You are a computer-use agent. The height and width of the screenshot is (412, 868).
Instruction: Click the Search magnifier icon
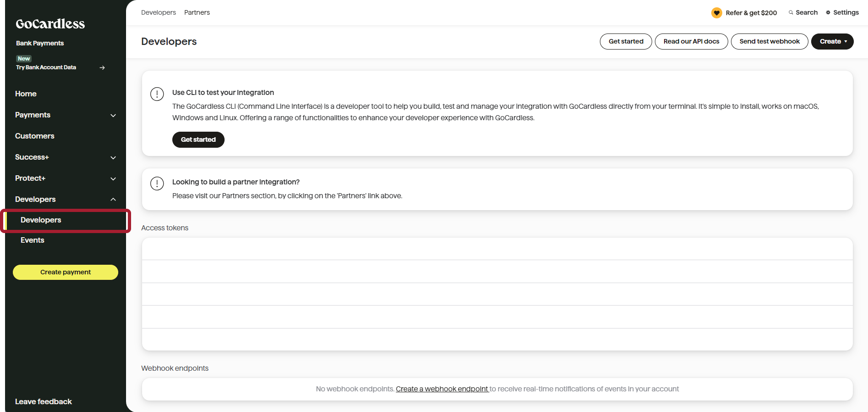[791, 13]
